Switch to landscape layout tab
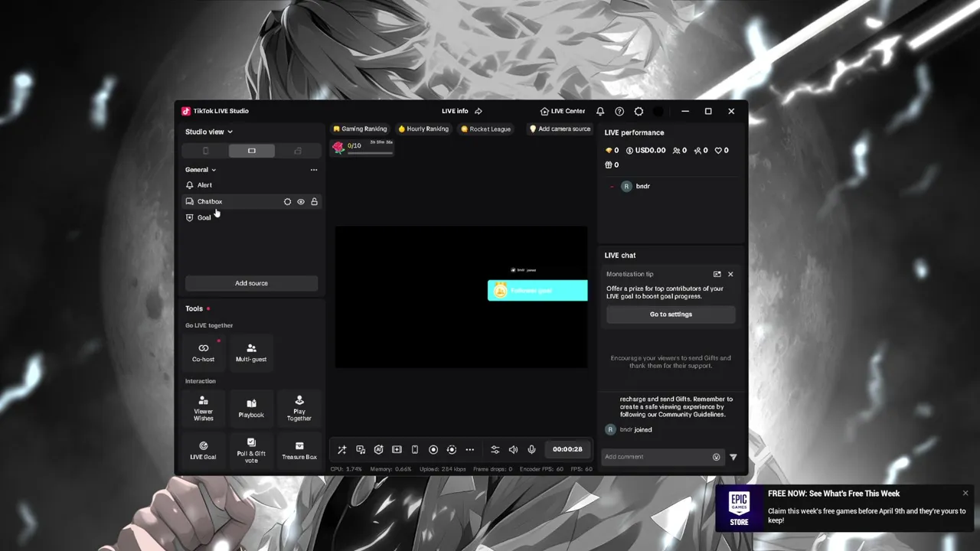The width and height of the screenshot is (980, 551). (251, 151)
